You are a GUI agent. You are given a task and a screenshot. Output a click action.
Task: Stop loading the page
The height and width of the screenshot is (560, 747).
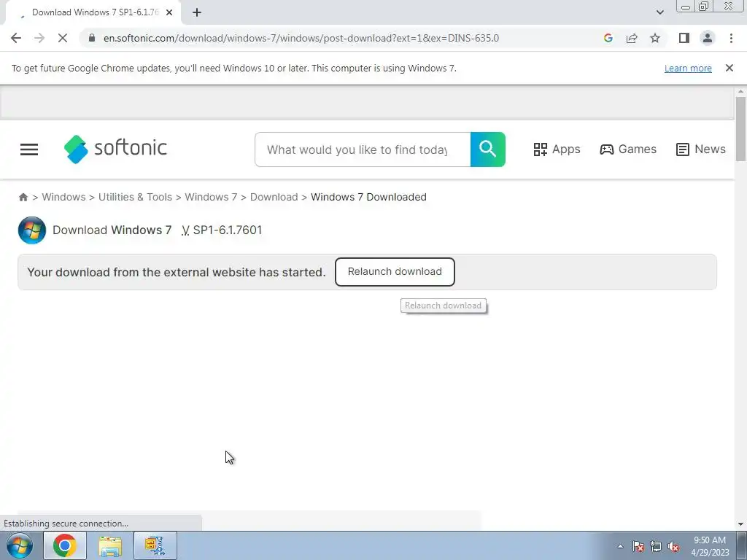pos(63,38)
